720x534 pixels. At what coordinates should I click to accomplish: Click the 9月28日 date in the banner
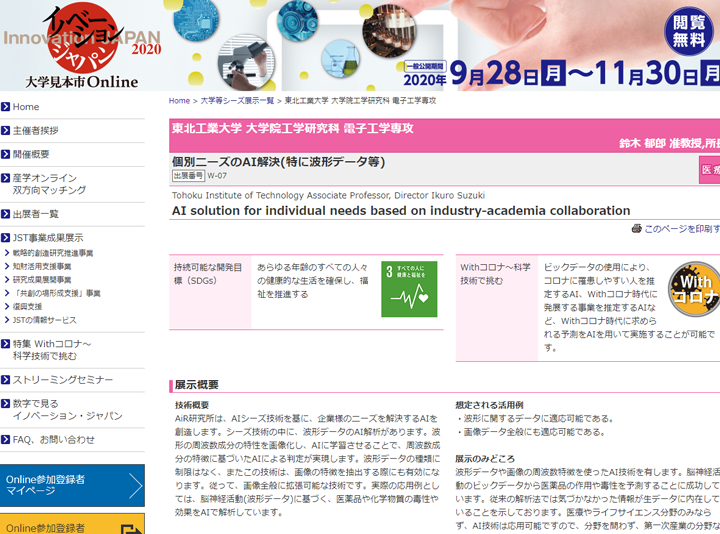507,73
